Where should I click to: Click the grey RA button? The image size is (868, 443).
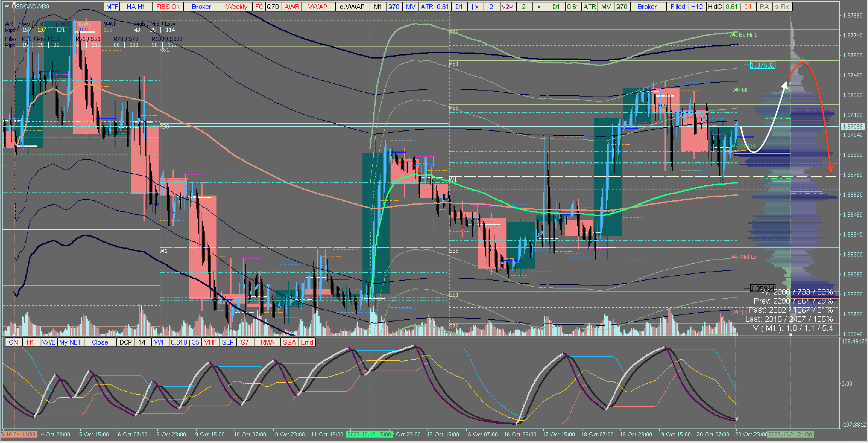pyautogui.click(x=764, y=7)
